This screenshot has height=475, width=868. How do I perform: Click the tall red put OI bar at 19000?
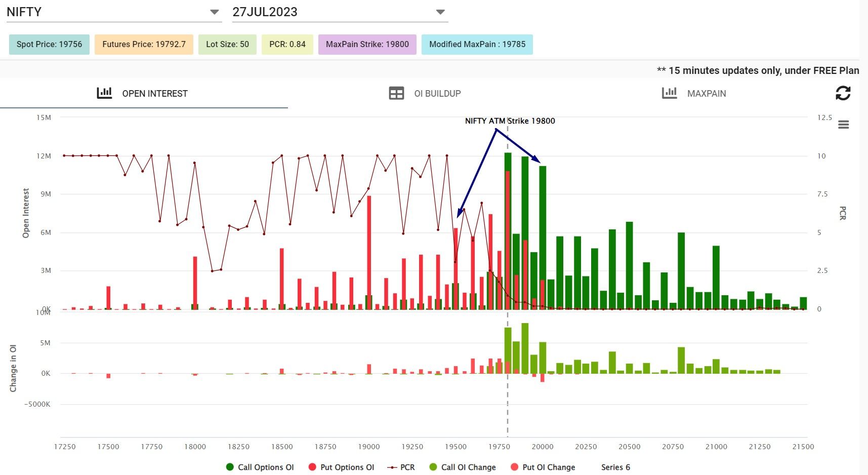click(369, 252)
